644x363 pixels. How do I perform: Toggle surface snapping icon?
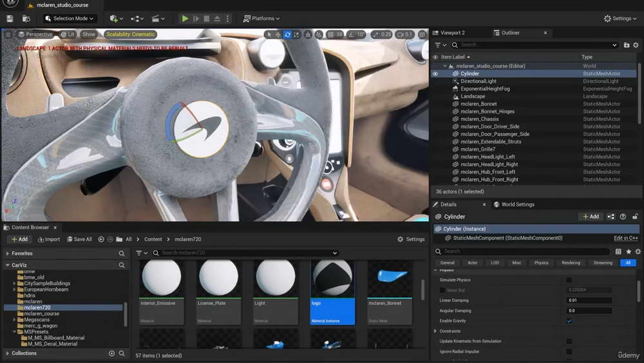point(319,35)
